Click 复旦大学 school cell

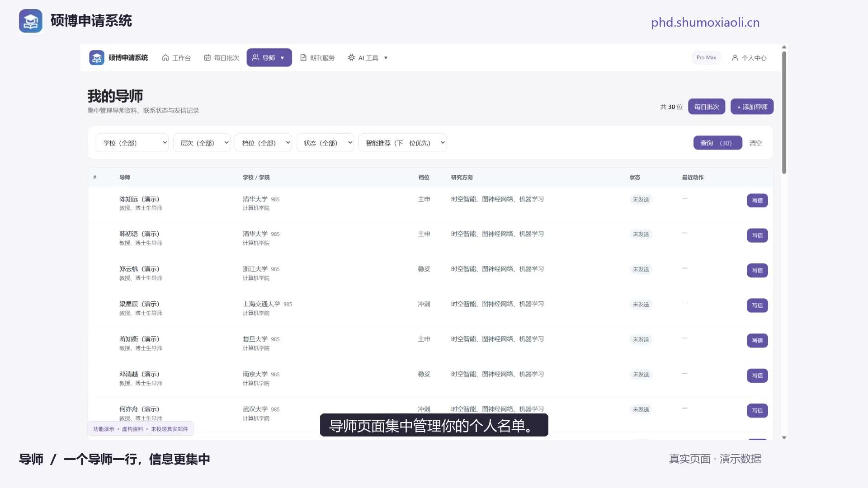(255, 339)
